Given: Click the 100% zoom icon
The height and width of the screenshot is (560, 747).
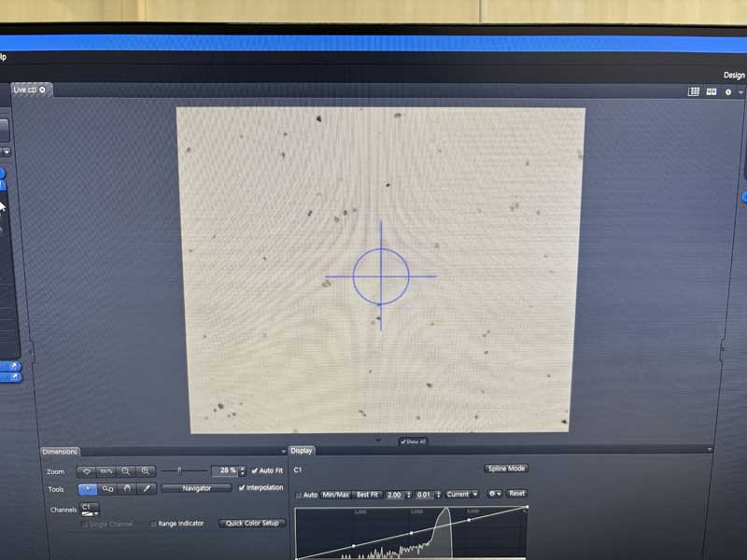Looking at the screenshot, I should pyautogui.click(x=106, y=471).
